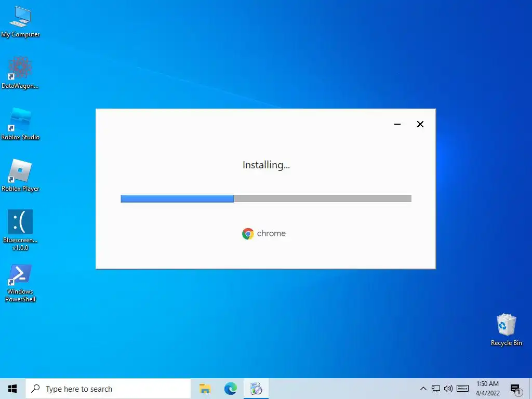Open the volume control tray icon
The height and width of the screenshot is (399, 532).
(448, 389)
